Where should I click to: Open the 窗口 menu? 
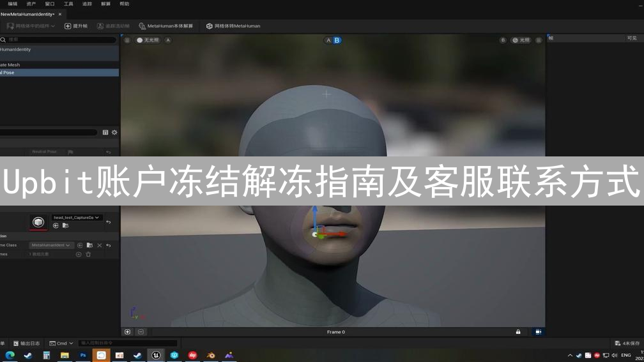pos(50,4)
